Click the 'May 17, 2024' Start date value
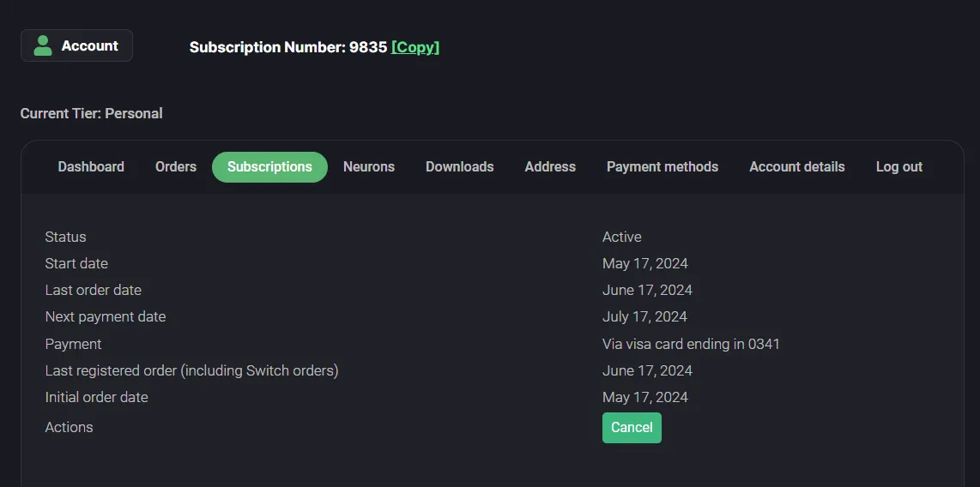Viewport: 980px width, 487px height. (645, 264)
